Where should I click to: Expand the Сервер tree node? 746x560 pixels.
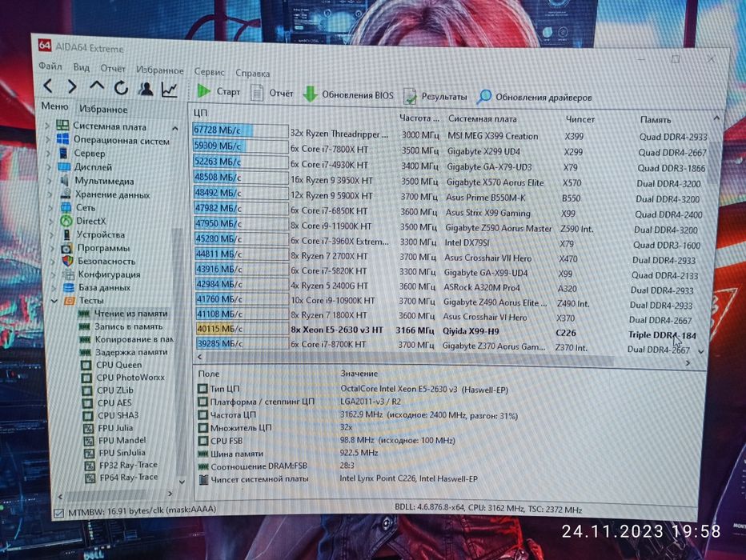(48, 153)
